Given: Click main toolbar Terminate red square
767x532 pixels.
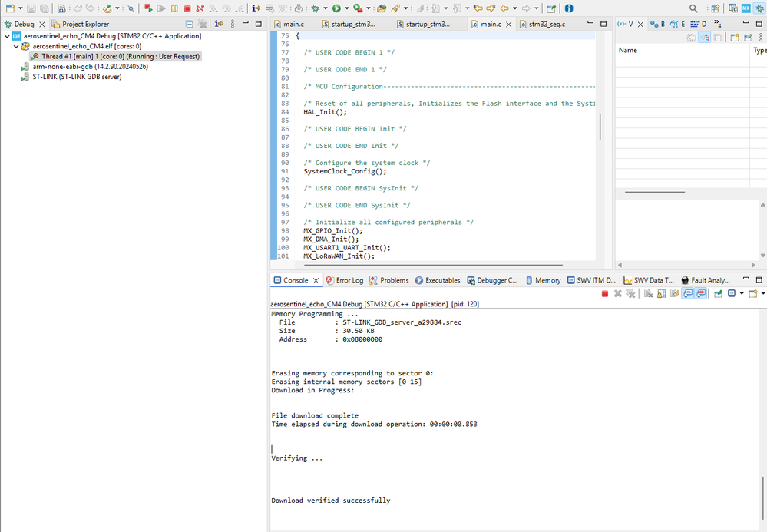Looking at the screenshot, I should pyautogui.click(x=187, y=8).
